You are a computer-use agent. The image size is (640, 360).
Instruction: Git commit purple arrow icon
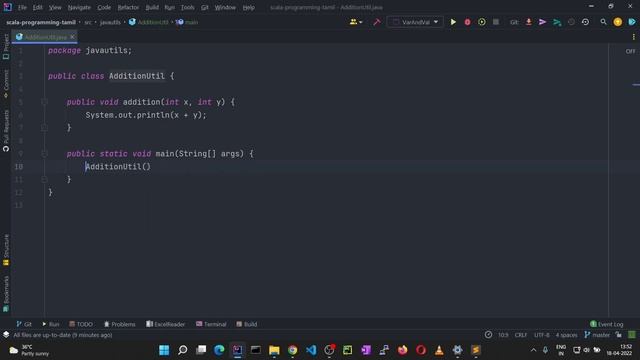pos(542,22)
